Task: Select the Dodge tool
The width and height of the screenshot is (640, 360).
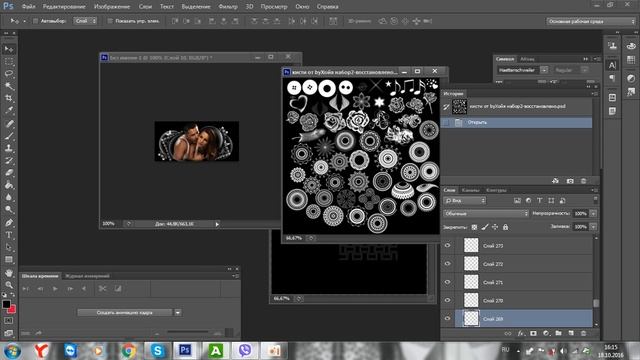Action: 9,209
